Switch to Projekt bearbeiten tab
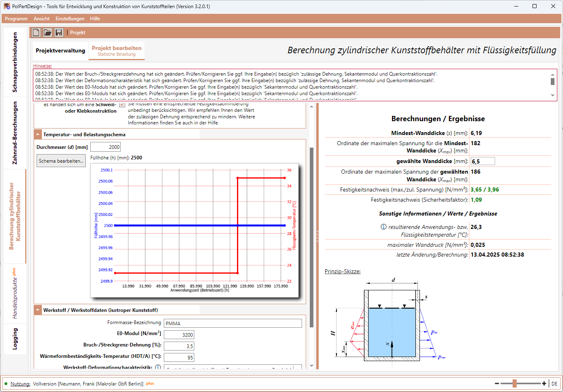563x392 pixels. coord(117,51)
